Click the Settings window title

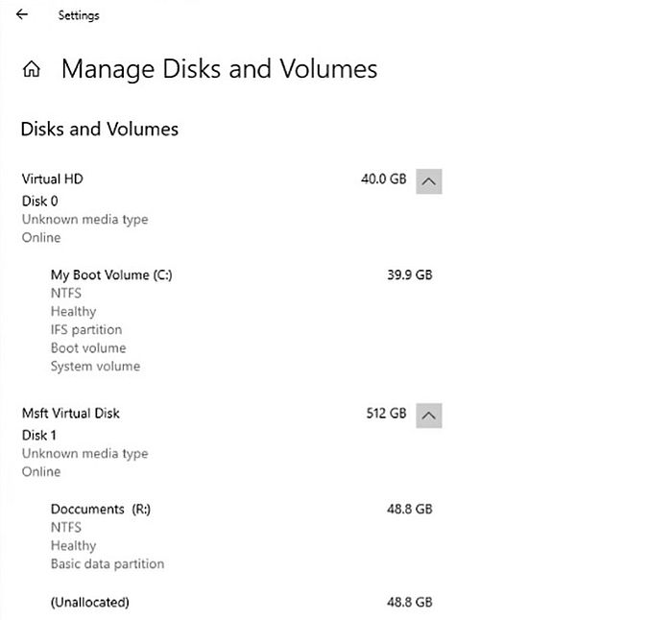pos(79,15)
